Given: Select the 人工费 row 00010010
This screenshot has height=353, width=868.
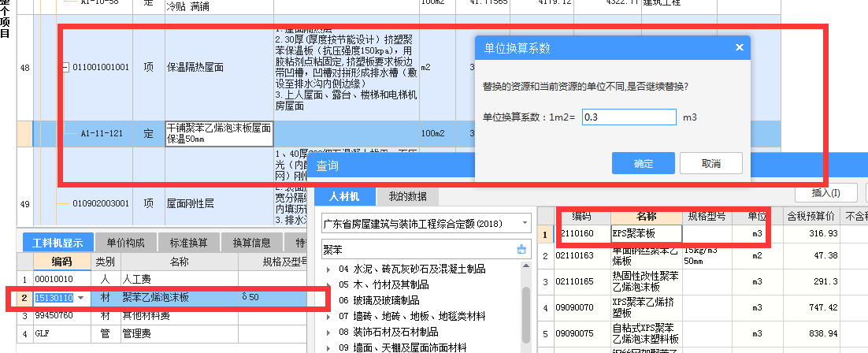Looking at the screenshot, I should coord(163,279).
